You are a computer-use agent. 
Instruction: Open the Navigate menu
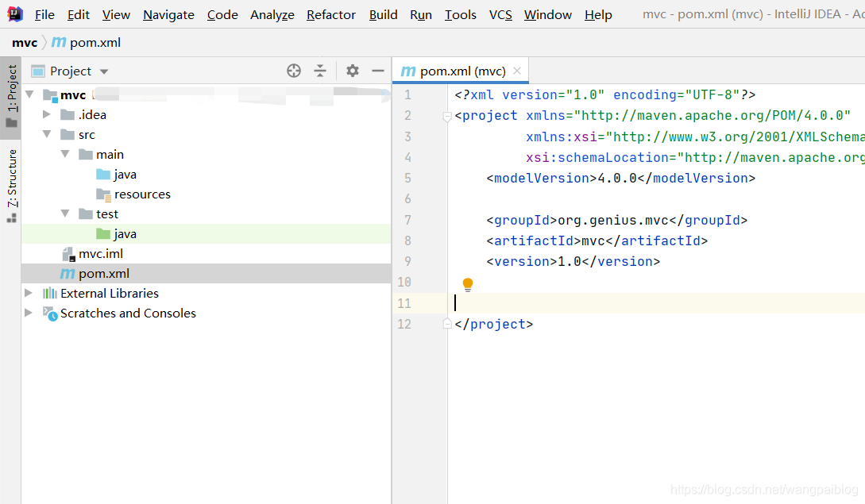[x=168, y=15]
